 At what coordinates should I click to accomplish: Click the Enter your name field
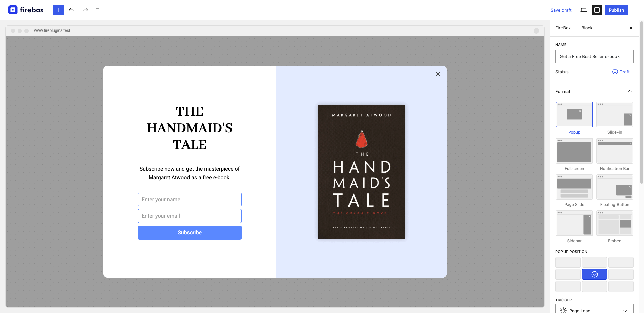click(190, 199)
